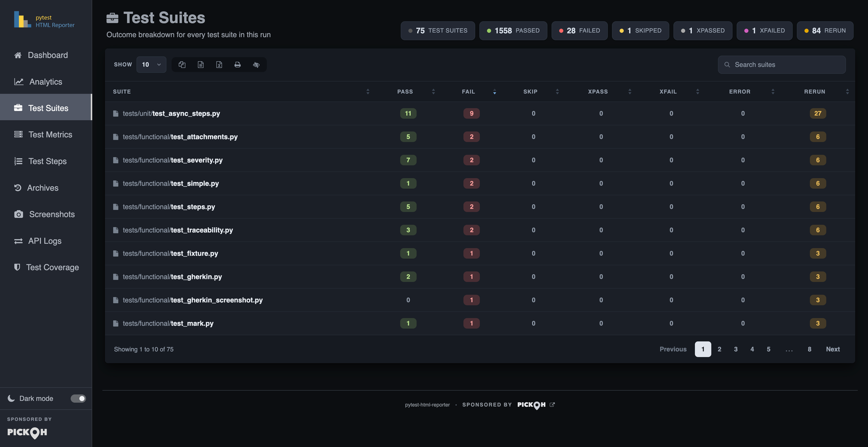
Task: Filter by the 28 Failed badge
Action: pos(580,30)
